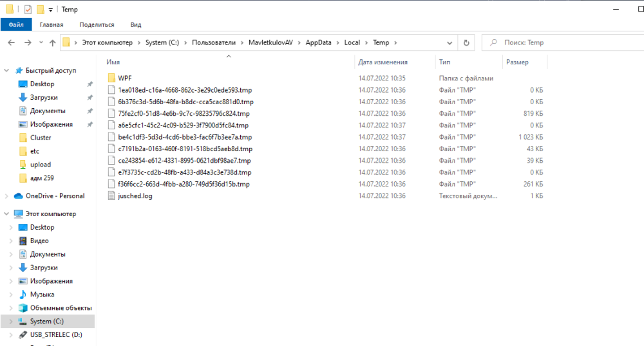Screen dimensions: 644x346
Task: Click Музыка note icon
Action: tap(23, 295)
